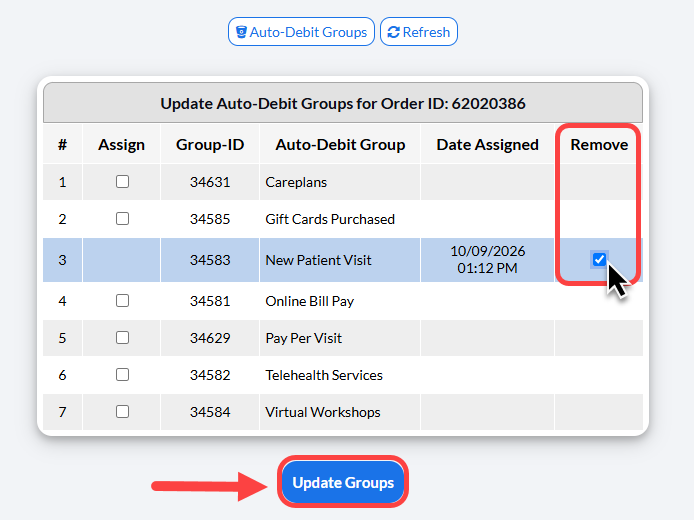694x520 pixels.
Task: Select the New Patient Visit row name
Action: tap(318, 260)
